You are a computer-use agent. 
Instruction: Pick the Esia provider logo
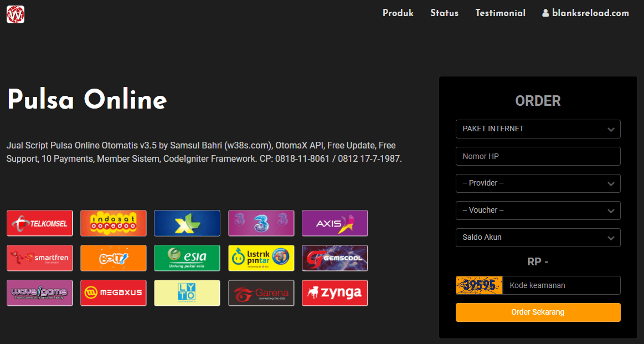point(187,258)
